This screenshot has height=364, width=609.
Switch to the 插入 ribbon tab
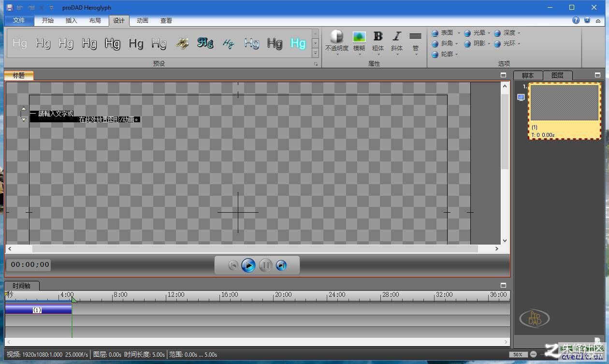tap(71, 20)
